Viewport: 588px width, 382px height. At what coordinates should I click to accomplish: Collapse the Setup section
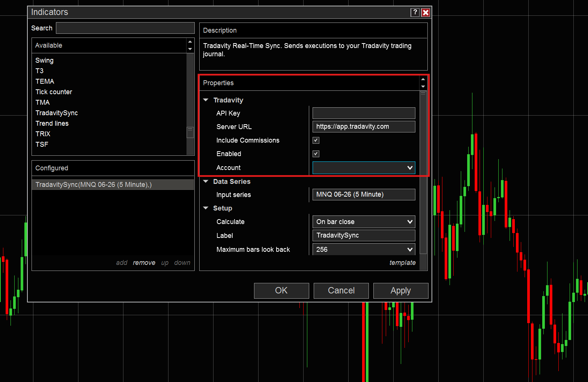[206, 208]
